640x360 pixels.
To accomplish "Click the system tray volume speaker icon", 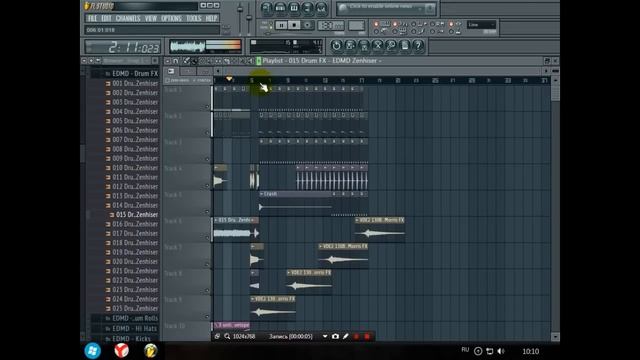I will (x=501, y=351).
